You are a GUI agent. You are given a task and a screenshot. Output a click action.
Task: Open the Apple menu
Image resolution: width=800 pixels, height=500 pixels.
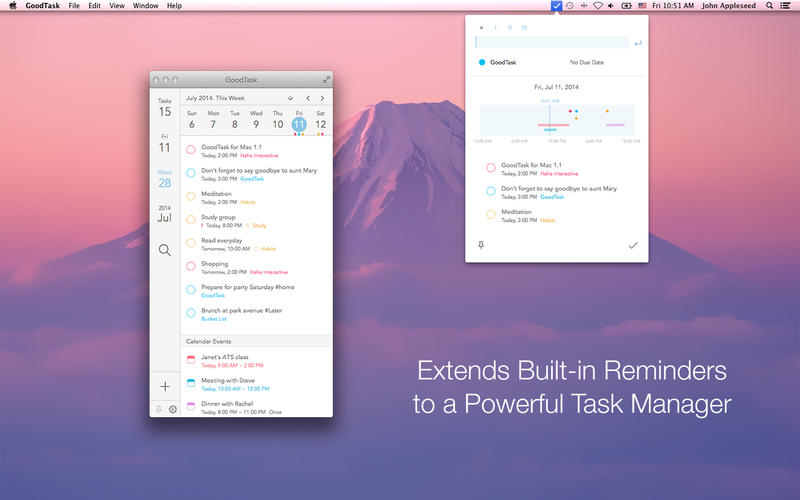pyautogui.click(x=13, y=6)
